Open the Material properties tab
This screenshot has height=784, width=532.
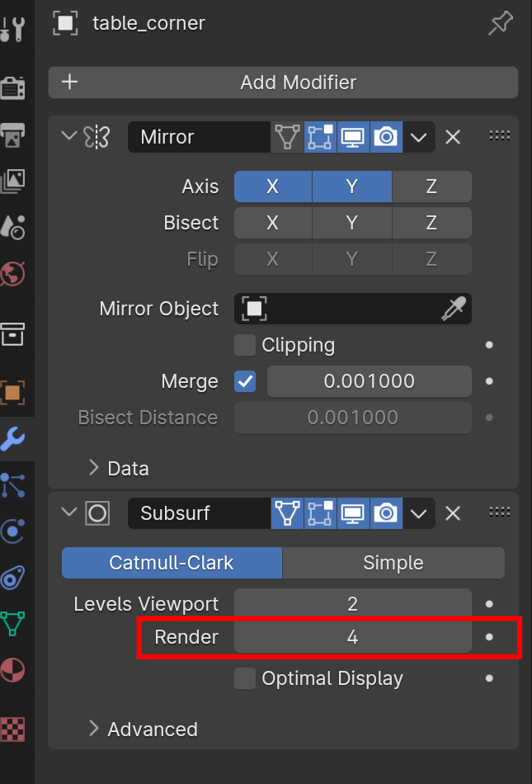pos(14,668)
